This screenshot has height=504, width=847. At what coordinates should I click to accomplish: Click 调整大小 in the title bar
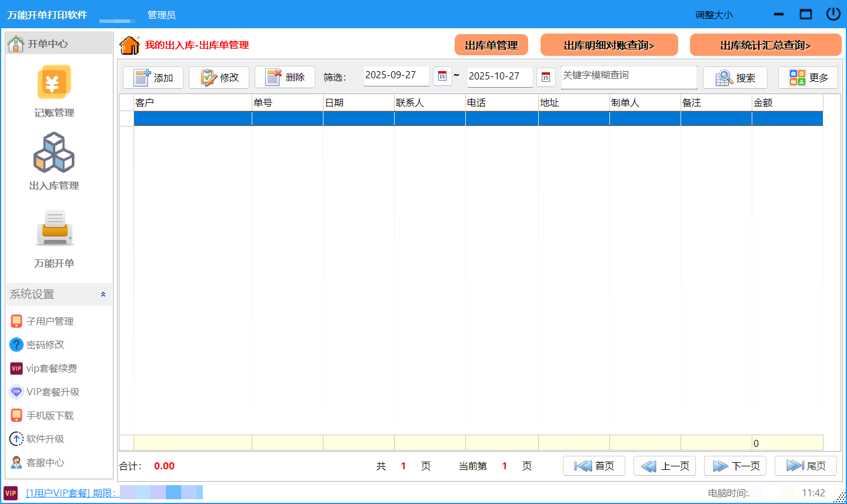(x=714, y=15)
